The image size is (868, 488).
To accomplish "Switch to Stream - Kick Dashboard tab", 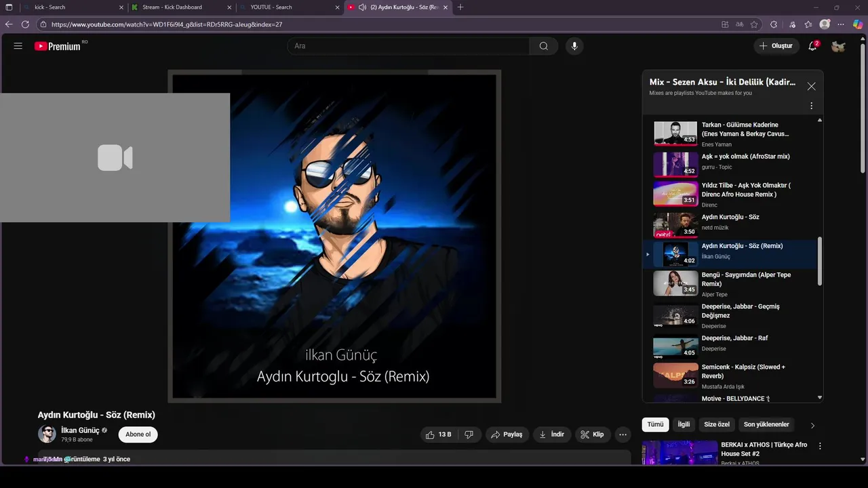I will coord(180,7).
